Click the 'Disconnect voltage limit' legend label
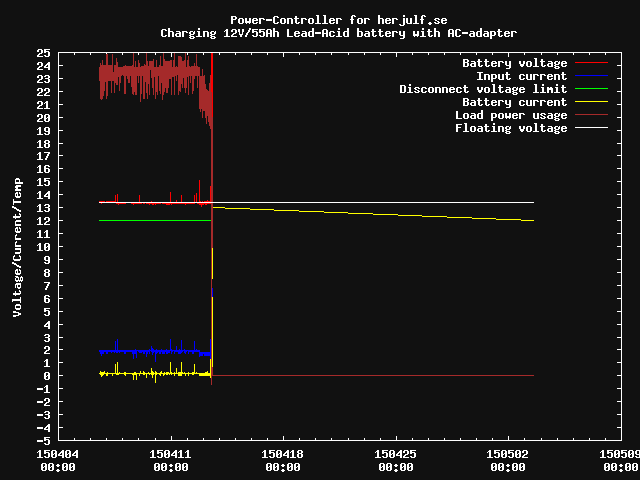The height and width of the screenshot is (480, 640). click(x=483, y=89)
